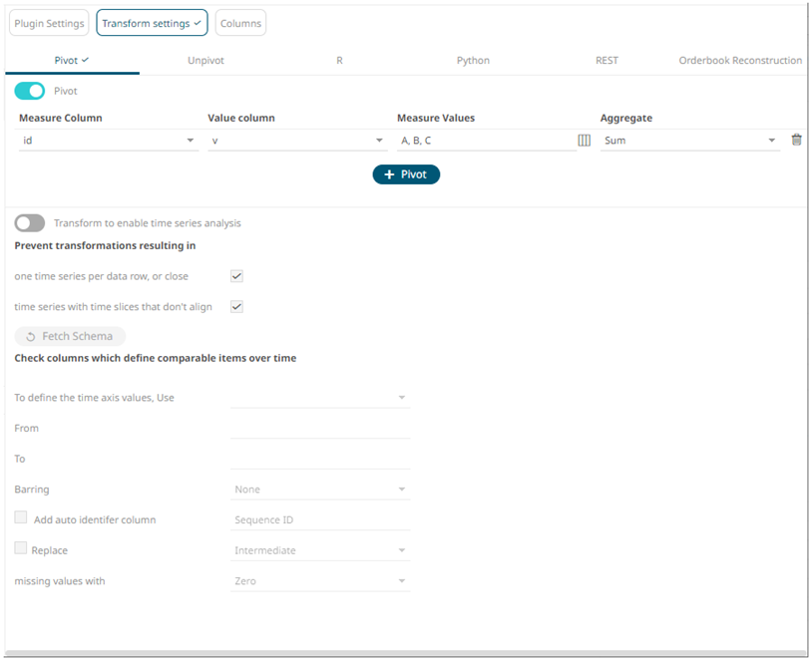Check Add auto identifer column box

(x=21, y=517)
